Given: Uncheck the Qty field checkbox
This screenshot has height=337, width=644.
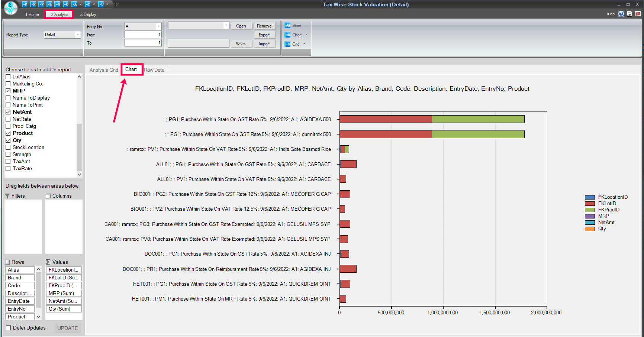Looking at the screenshot, I should click(8, 140).
